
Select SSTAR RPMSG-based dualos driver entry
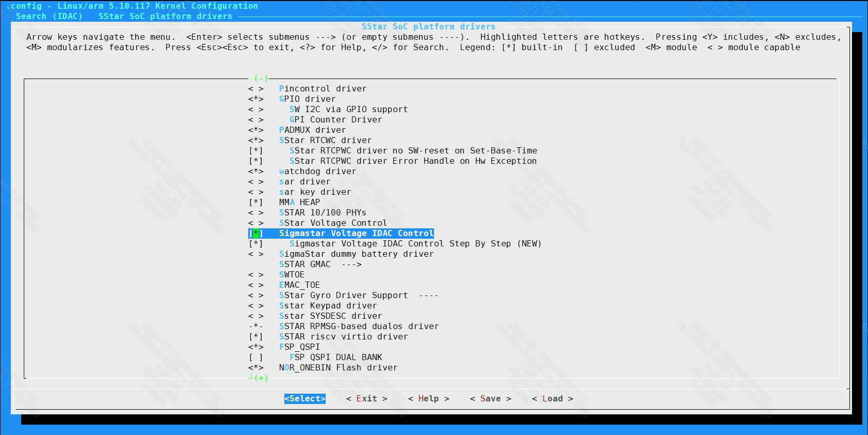click(x=359, y=327)
